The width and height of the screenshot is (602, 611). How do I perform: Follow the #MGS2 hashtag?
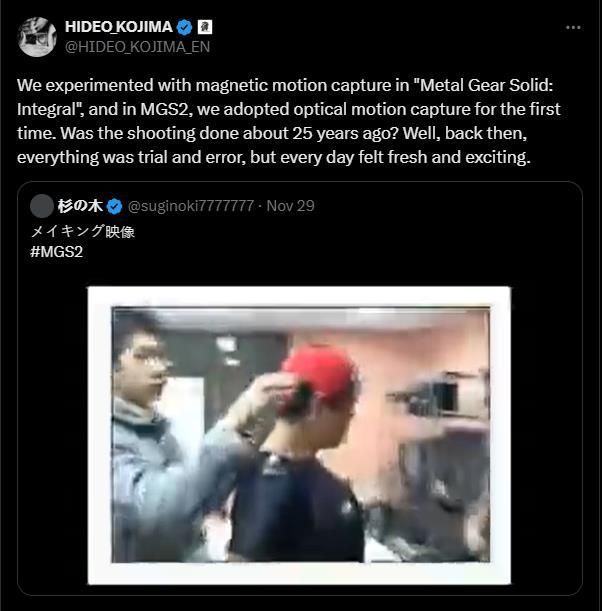point(56,251)
